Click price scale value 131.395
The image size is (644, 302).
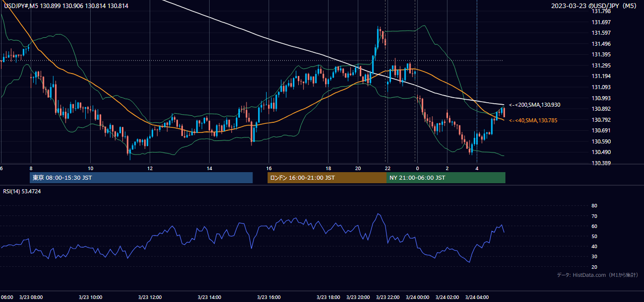pyautogui.click(x=601, y=54)
